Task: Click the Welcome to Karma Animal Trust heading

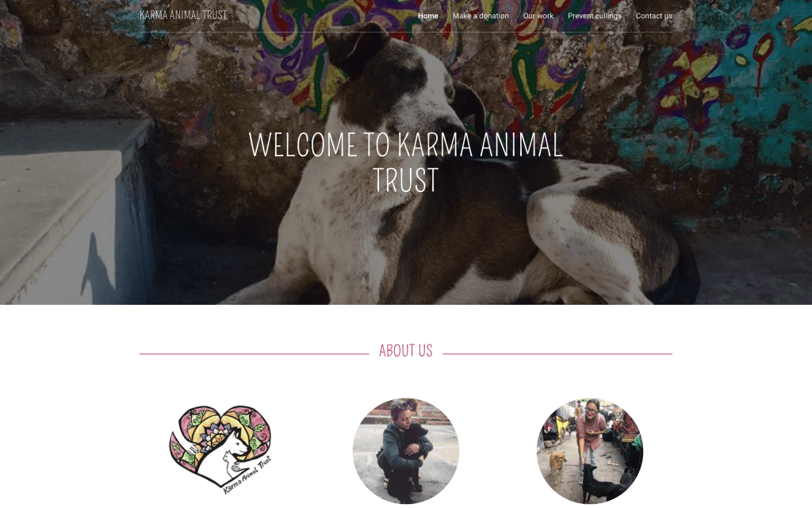Action: 405,162
